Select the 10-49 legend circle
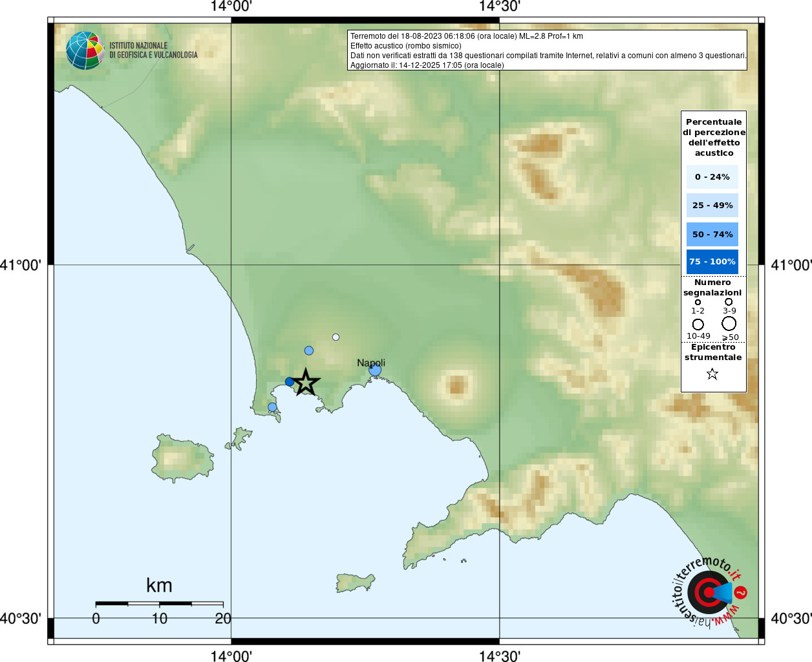 tap(698, 324)
